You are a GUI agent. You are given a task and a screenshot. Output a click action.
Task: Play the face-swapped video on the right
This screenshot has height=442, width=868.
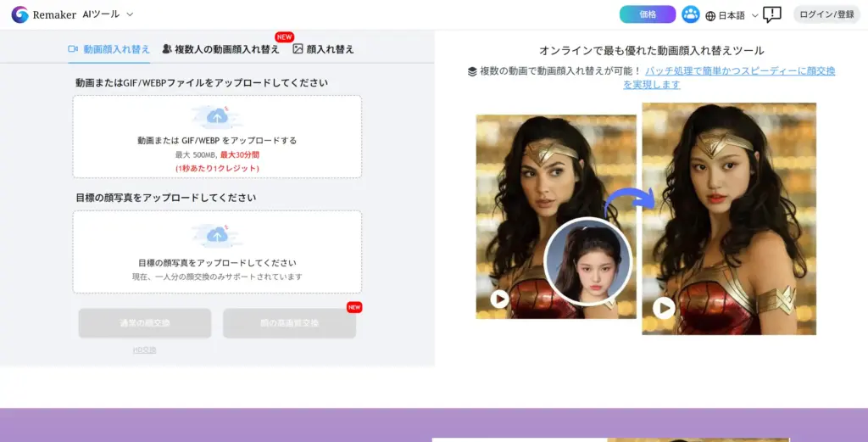[x=664, y=307]
